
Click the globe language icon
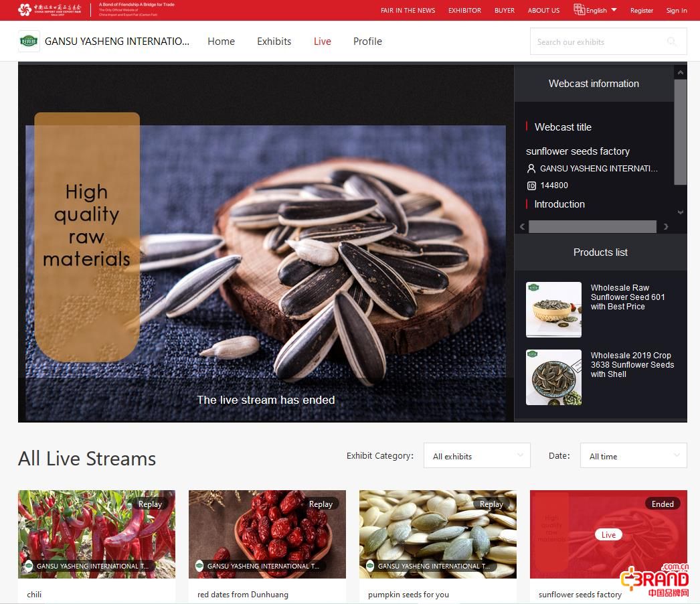(579, 9)
